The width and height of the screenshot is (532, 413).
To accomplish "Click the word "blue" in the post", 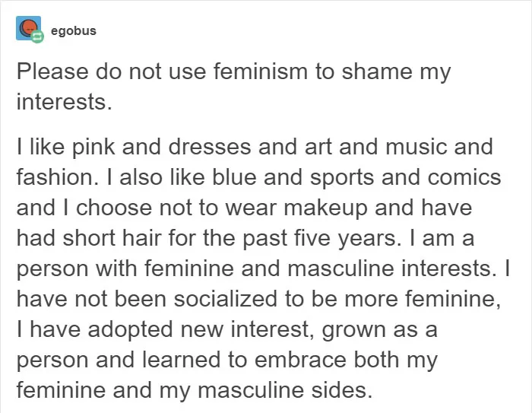I will click(234, 177).
